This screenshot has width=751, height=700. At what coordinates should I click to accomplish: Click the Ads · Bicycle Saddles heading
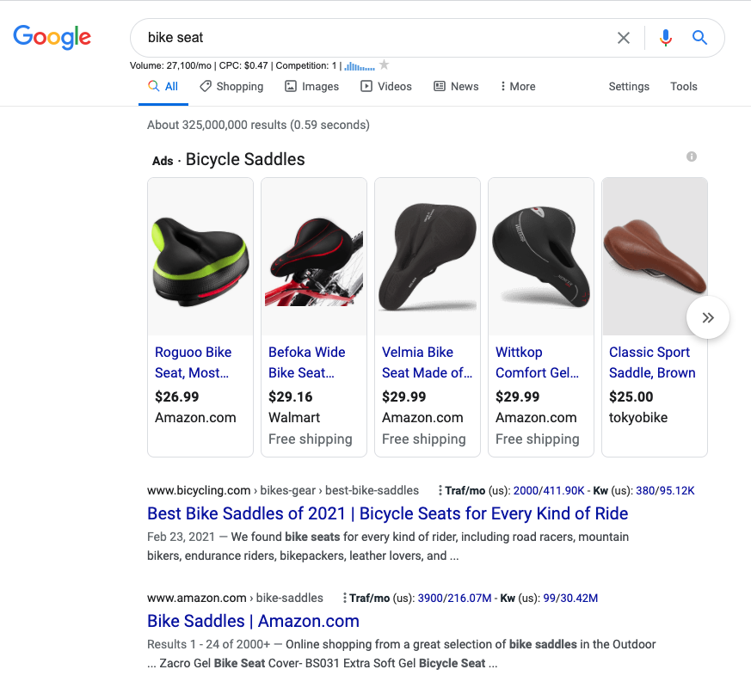click(229, 159)
